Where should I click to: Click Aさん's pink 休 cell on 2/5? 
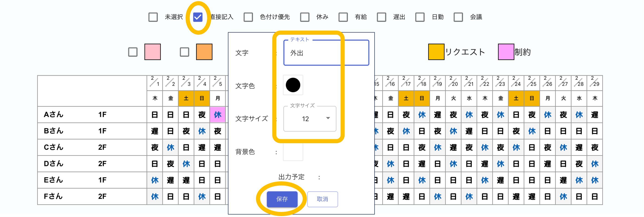pos(218,115)
